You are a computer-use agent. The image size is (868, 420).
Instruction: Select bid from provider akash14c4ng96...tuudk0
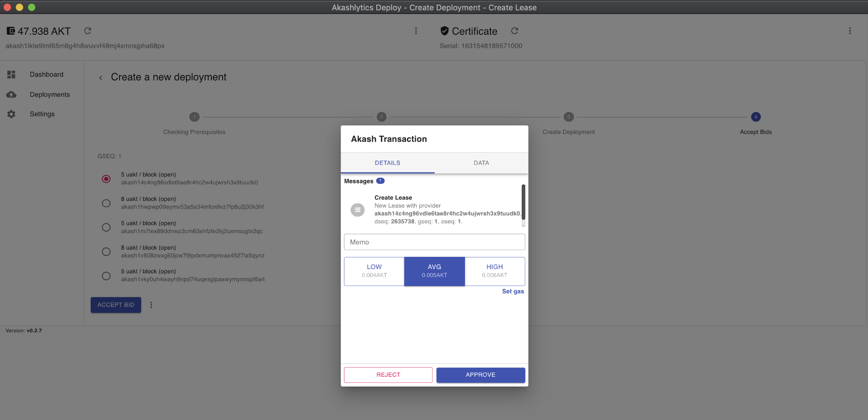point(106,179)
